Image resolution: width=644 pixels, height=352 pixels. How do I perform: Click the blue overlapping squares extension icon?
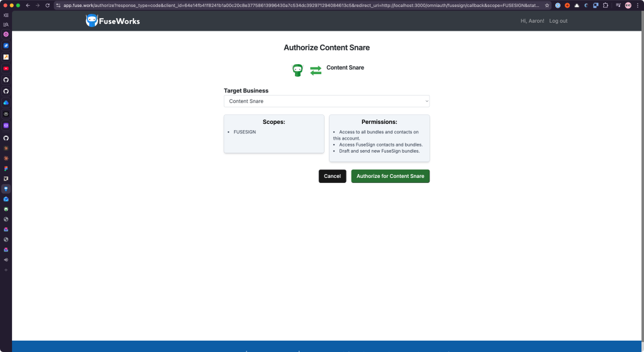coord(596,5)
